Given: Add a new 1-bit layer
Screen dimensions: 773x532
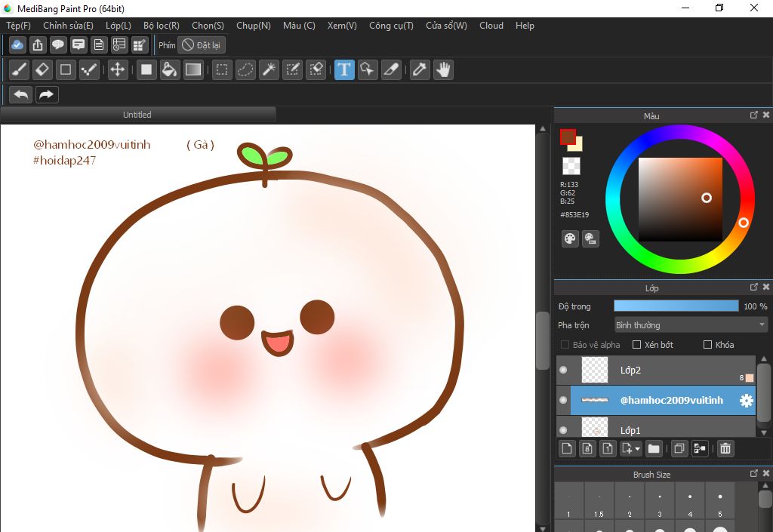Looking at the screenshot, I should pyautogui.click(x=608, y=449).
